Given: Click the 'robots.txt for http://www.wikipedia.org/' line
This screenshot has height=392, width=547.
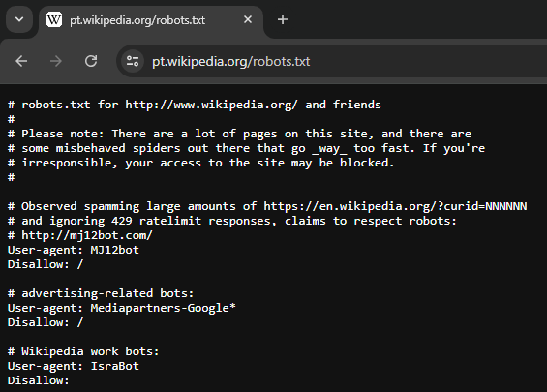Looking at the screenshot, I should point(195,105).
